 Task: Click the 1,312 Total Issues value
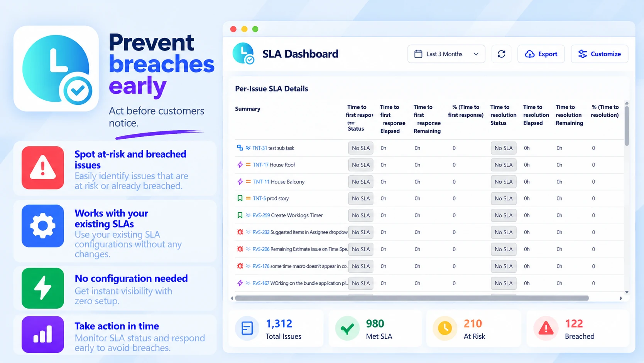coord(279,324)
